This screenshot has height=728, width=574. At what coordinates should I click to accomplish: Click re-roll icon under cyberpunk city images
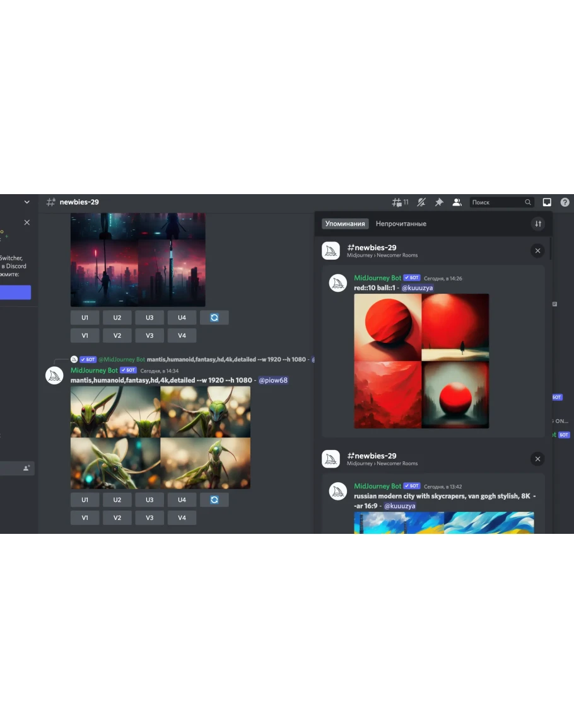[x=214, y=318]
